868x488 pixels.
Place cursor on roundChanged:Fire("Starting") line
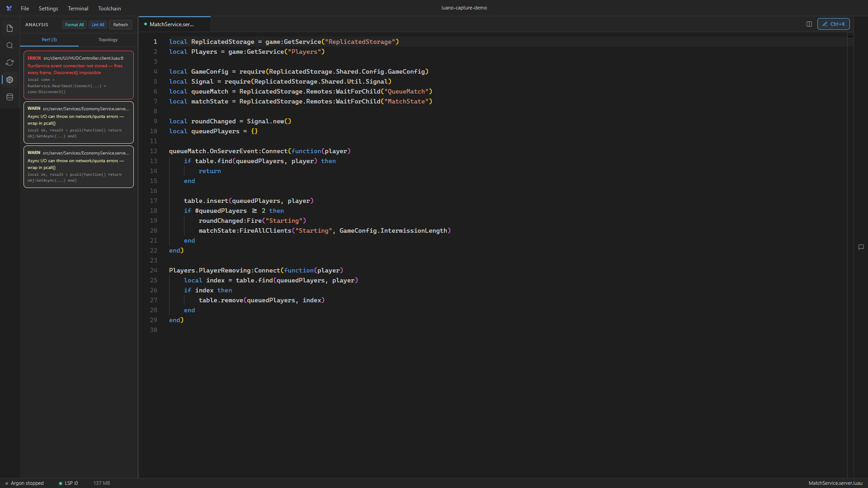pos(252,221)
